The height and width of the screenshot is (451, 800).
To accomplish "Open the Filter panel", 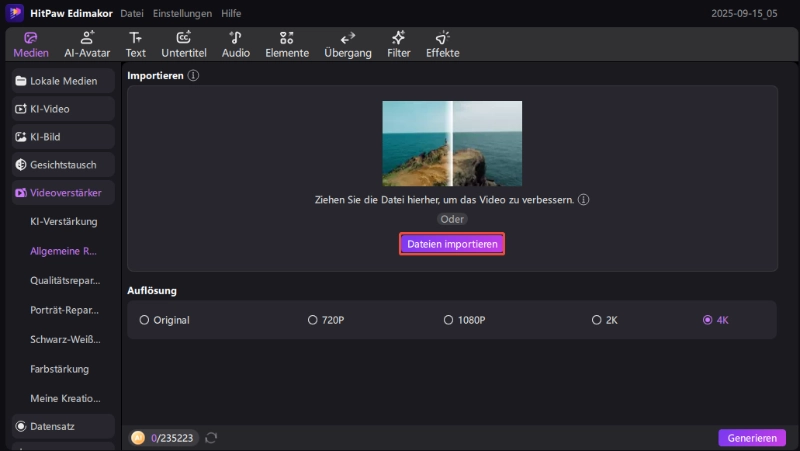I will [x=398, y=45].
